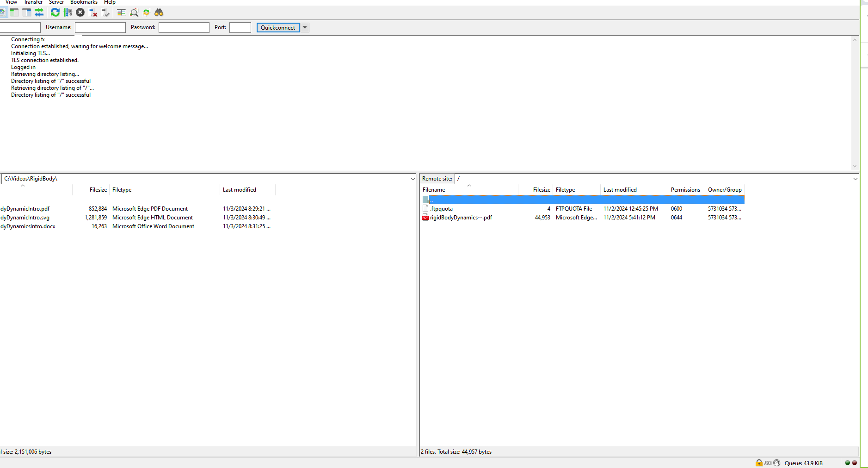Disconnect from the current server
Viewport: 868px width, 468px height.
click(93, 12)
